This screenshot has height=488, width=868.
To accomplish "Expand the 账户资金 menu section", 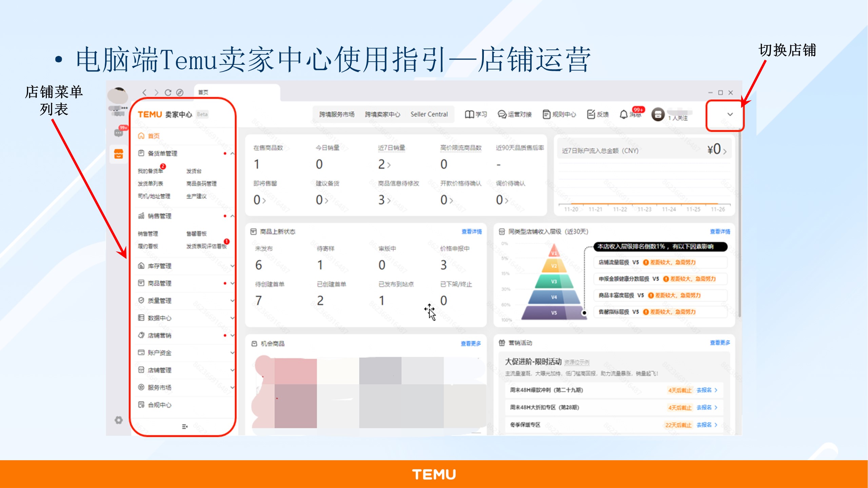I will (x=232, y=352).
